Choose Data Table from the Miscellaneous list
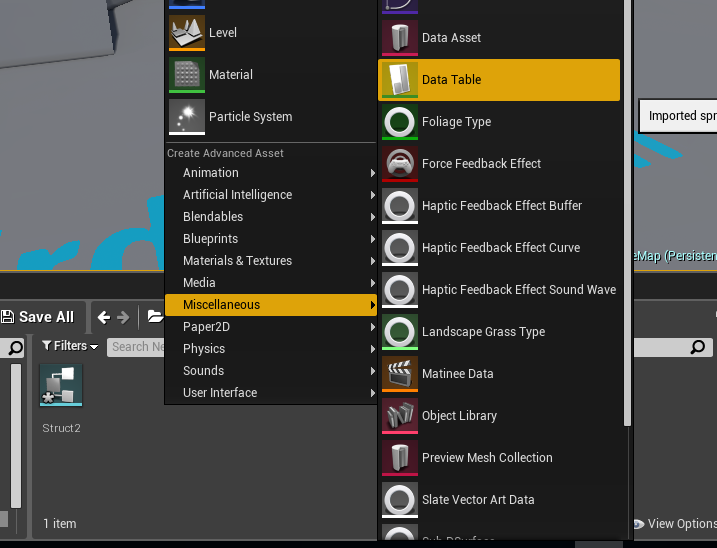Screen dimensions: 717x548 [x=499, y=80]
